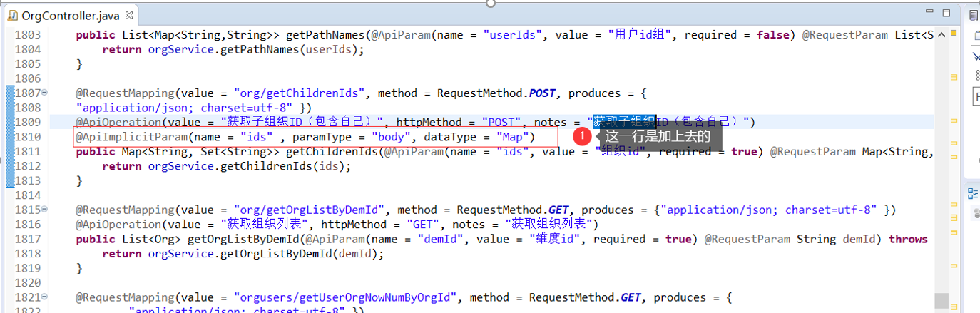Image resolution: width=980 pixels, height=313 pixels.
Task: Collapse the method fold at line 1807
Action: [x=44, y=93]
